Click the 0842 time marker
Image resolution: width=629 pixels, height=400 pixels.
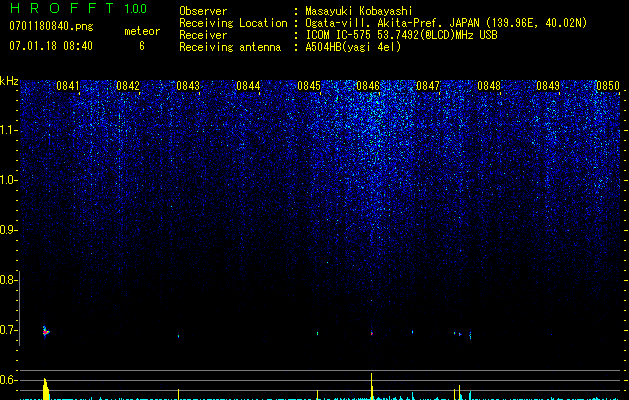tap(128, 86)
